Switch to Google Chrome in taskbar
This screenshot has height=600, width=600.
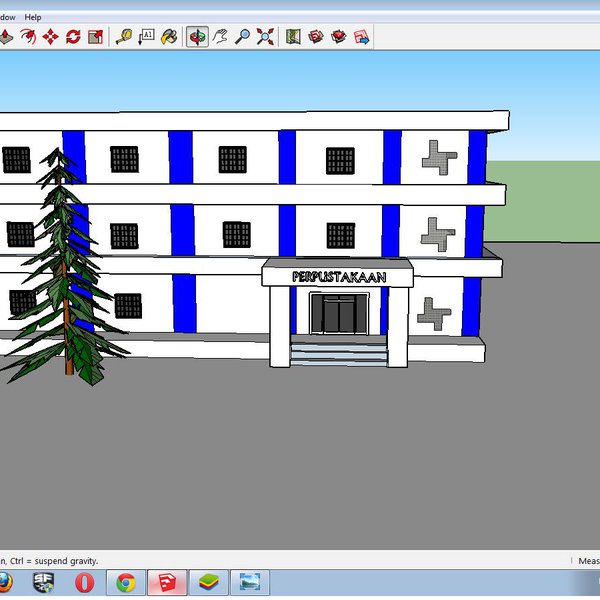(x=126, y=582)
